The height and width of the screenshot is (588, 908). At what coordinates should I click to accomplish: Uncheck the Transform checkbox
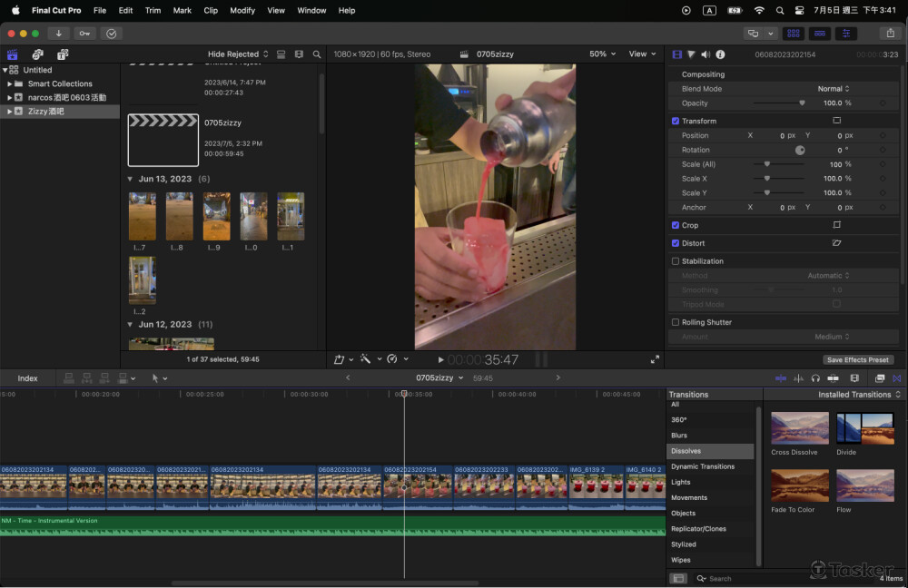(x=676, y=121)
